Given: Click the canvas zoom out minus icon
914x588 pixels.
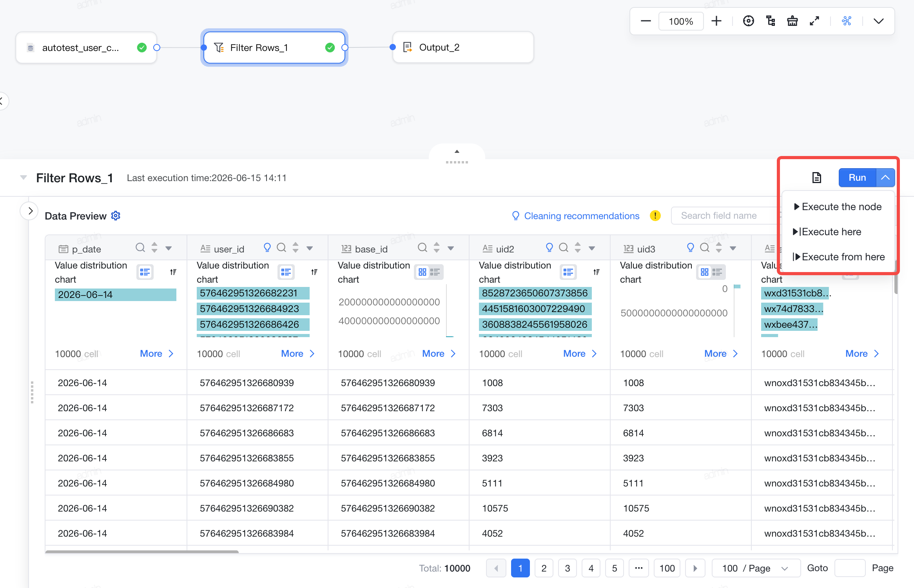Looking at the screenshot, I should tap(646, 21).
